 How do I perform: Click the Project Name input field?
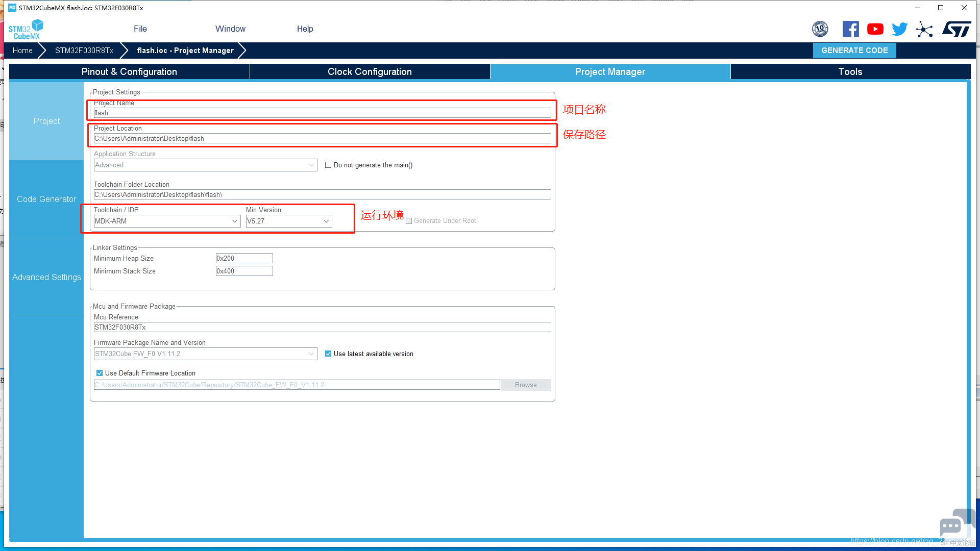[x=323, y=113]
